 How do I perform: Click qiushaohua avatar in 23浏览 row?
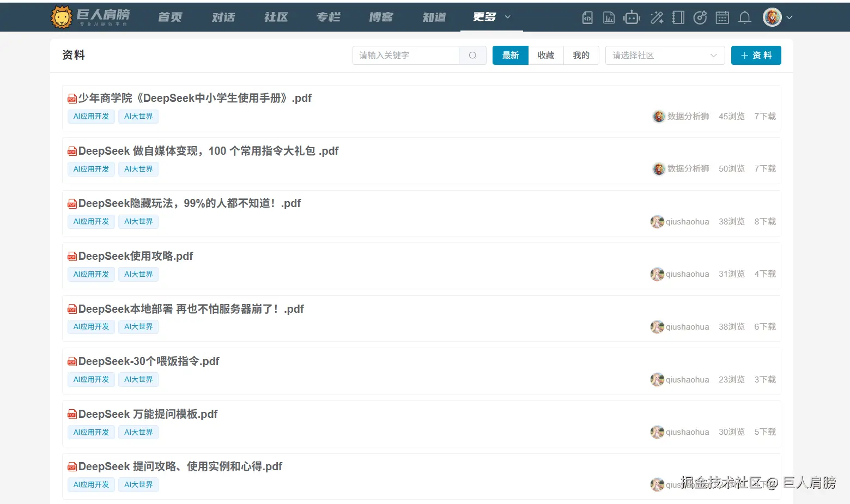point(657,380)
